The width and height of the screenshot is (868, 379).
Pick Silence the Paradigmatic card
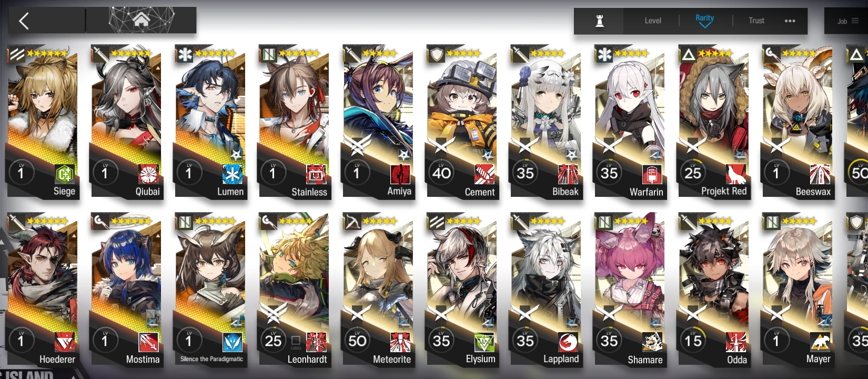210,289
